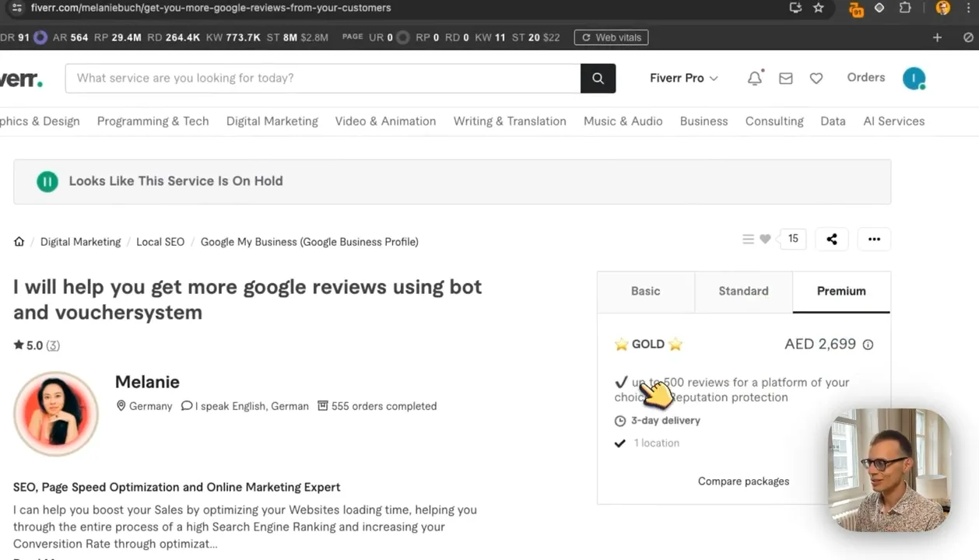Open the Chrome profile avatar
The image size is (979, 560).
(x=943, y=8)
